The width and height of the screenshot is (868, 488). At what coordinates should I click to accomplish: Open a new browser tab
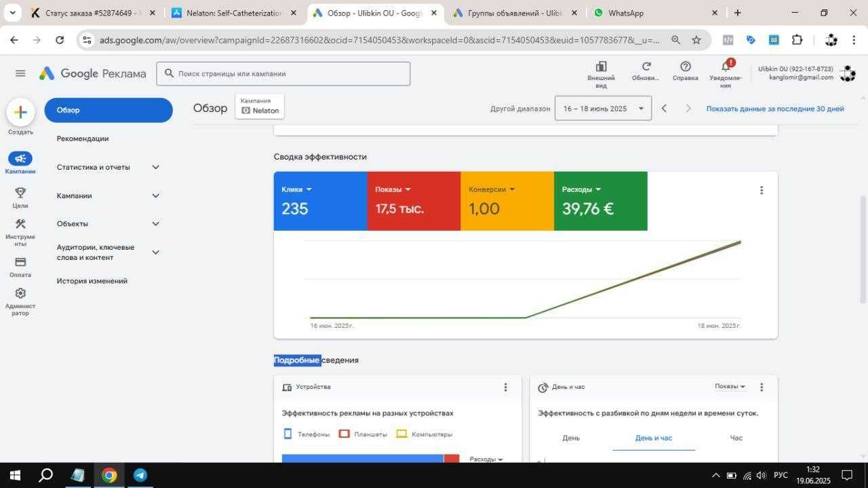pyautogui.click(x=738, y=13)
